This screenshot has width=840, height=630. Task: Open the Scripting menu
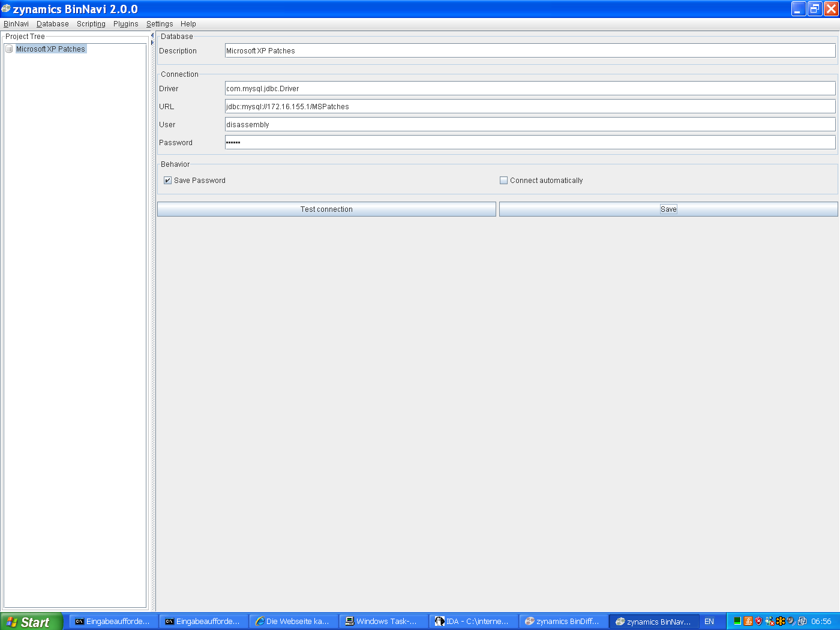[x=91, y=24]
